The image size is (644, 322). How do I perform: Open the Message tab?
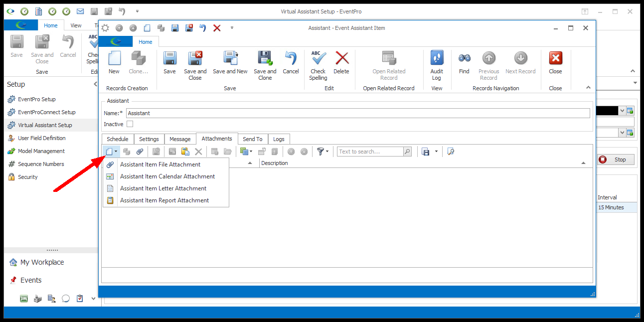coord(180,139)
